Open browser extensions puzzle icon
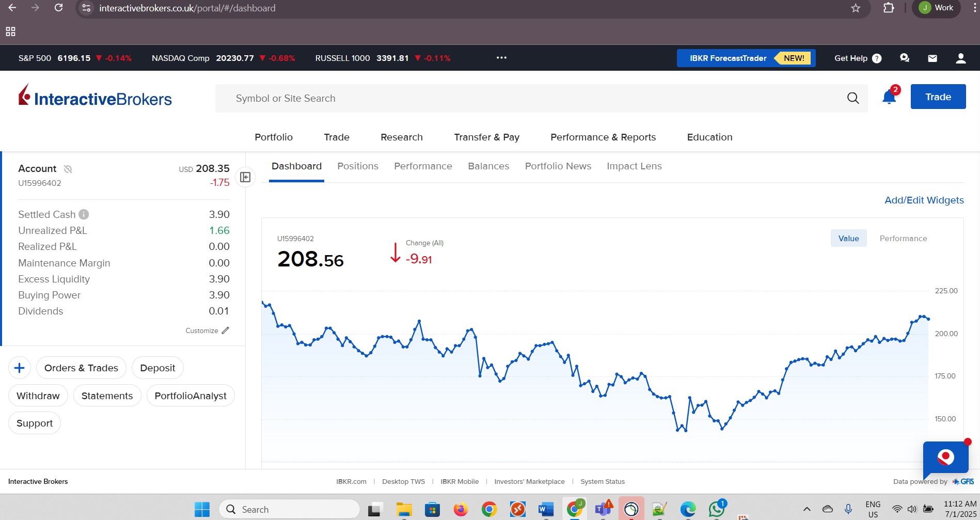The height and width of the screenshot is (520, 980). pyautogui.click(x=889, y=8)
